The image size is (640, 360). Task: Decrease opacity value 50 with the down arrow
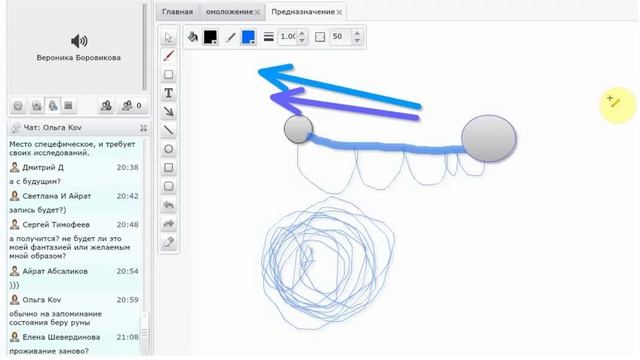coord(357,41)
